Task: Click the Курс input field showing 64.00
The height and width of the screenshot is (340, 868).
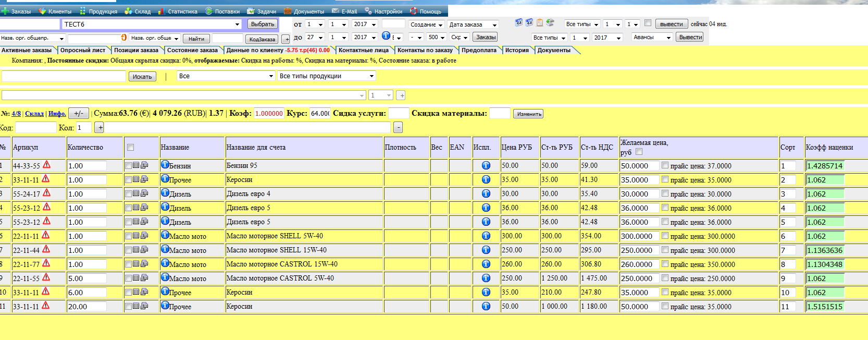Action: pyautogui.click(x=320, y=113)
